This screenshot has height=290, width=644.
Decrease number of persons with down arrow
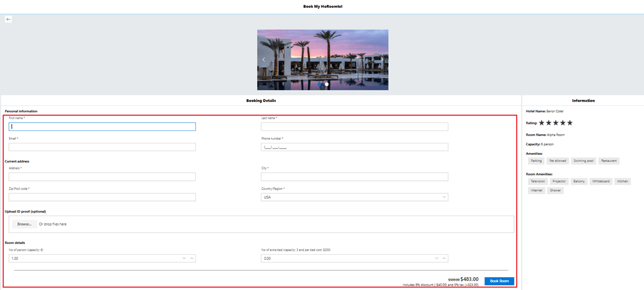point(184,258)
